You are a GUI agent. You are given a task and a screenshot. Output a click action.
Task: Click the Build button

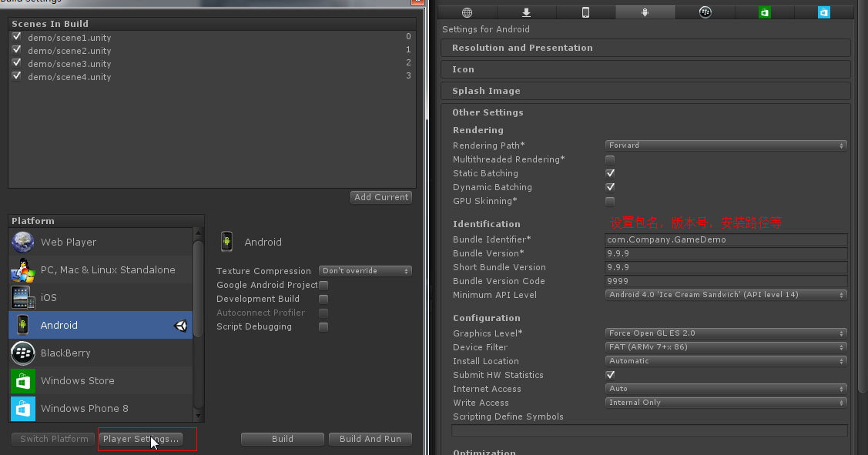(x=283, y=439)
